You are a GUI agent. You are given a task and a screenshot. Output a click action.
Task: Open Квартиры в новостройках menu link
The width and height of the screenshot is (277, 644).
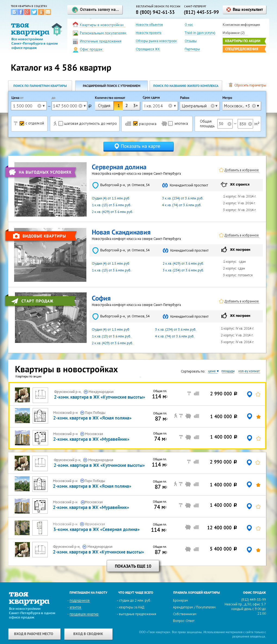[102, 25]
